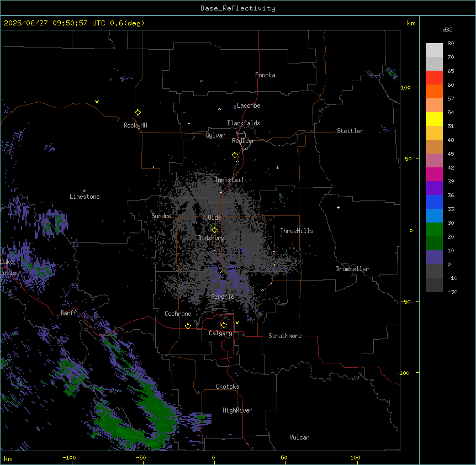This screenshot has width=476, height=465.
Task: Click the white caret marker west of Lacombe
Action: click(219, 109)
